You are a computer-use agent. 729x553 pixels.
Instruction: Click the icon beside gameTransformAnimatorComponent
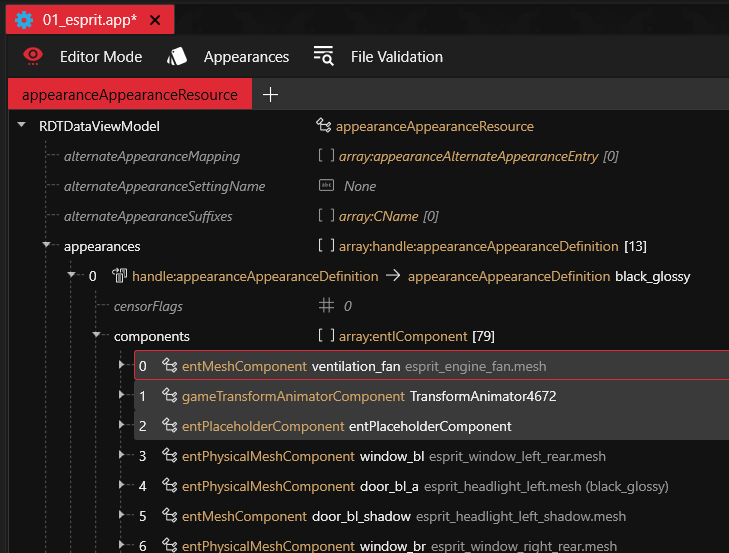click(169, 397)
